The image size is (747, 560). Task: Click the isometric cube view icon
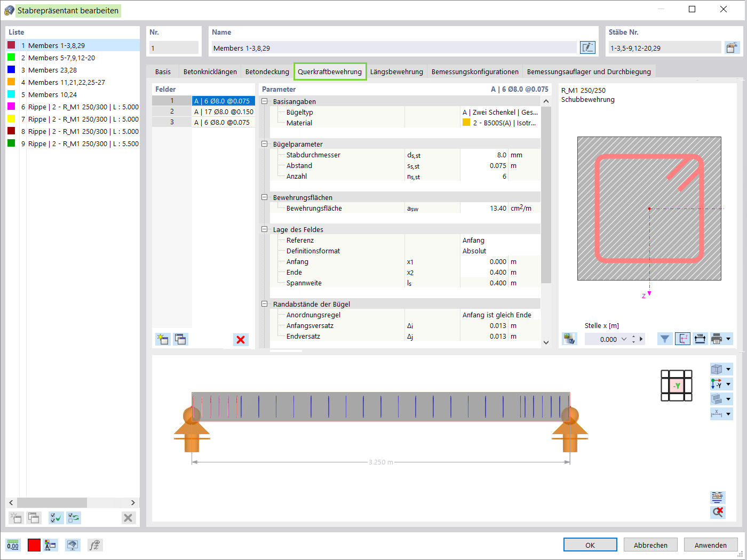717,369
